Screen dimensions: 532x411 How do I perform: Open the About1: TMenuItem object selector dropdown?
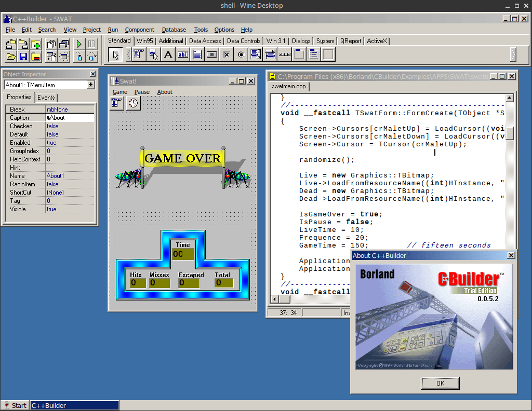coord(90,85)
